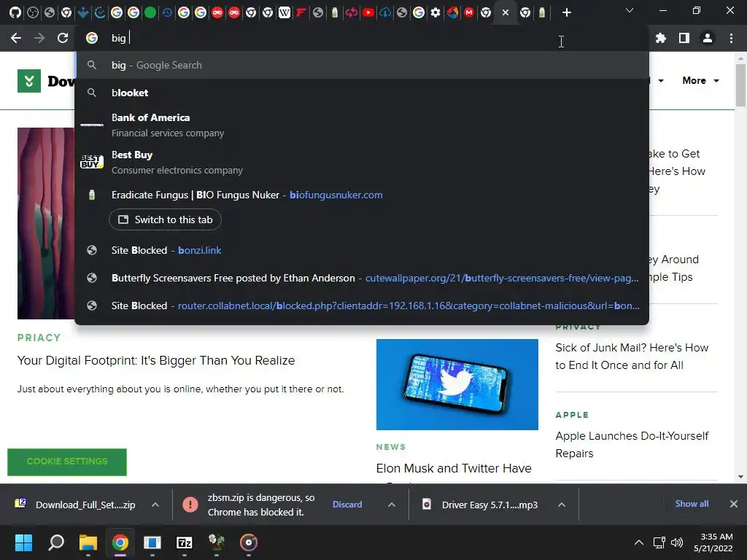Screen dimensions: 747x560
Task: Click the COOKIE SETTINGS button
Action: pyautogui.click(x=67, y=462)
